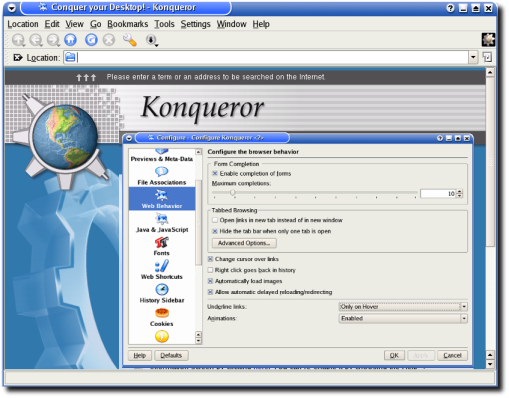This screenshot has height=398, width=509.
Task: Confirm settings with OK button
Action: point(394,355)
